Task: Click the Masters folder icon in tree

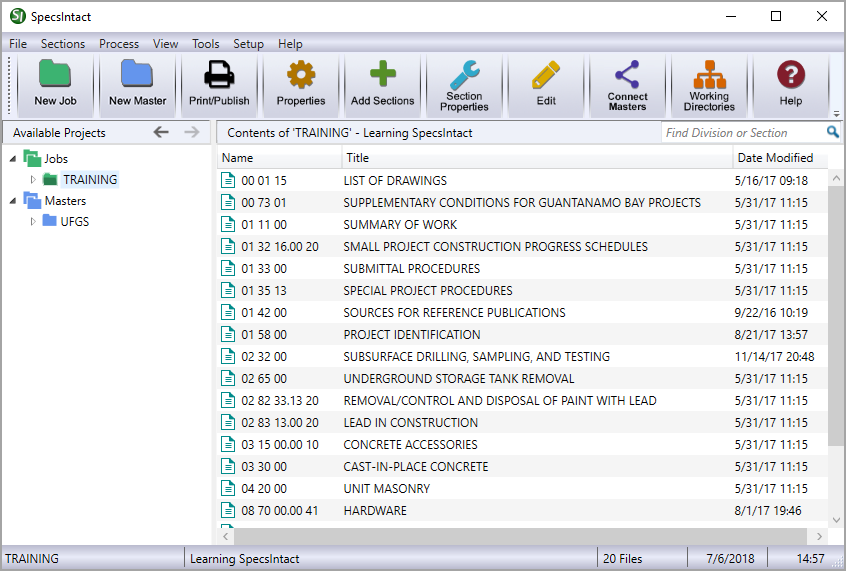Action: (x=32, y=200)
